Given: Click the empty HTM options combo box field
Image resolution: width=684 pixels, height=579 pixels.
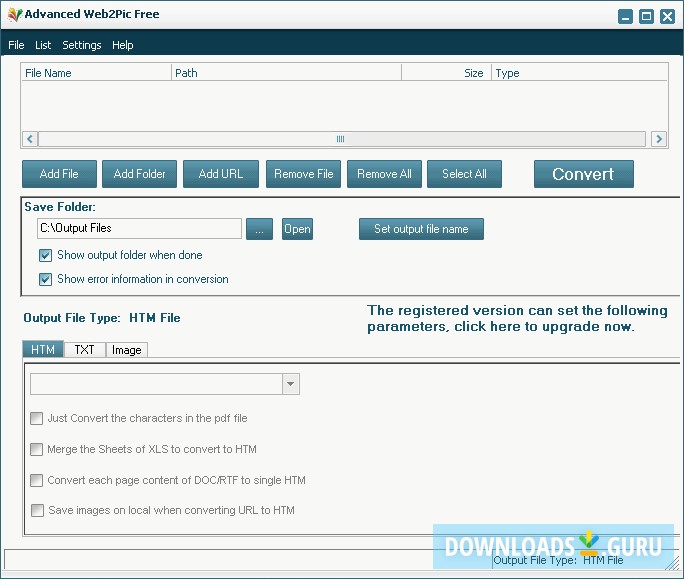Looking at the screenshot, I should point(157,384).
